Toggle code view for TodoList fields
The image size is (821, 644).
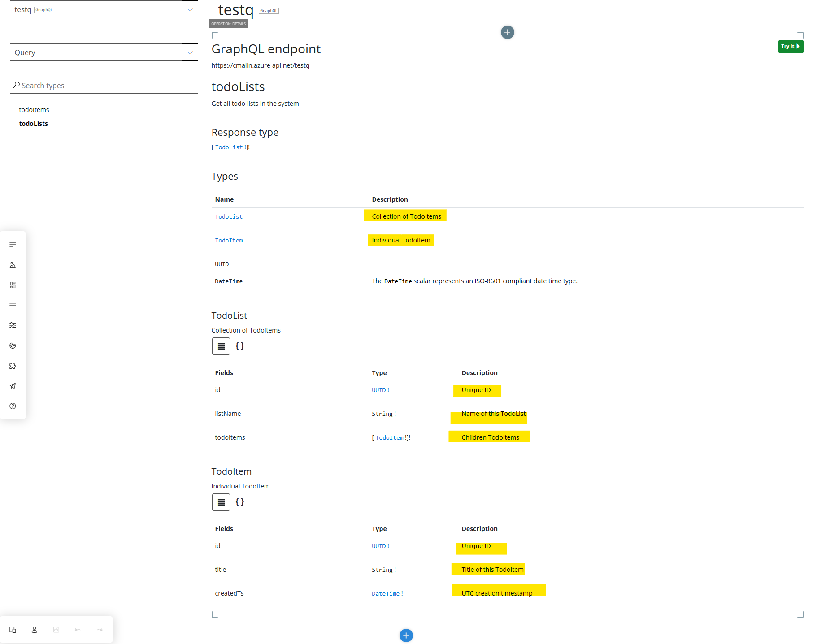point(240,346)
